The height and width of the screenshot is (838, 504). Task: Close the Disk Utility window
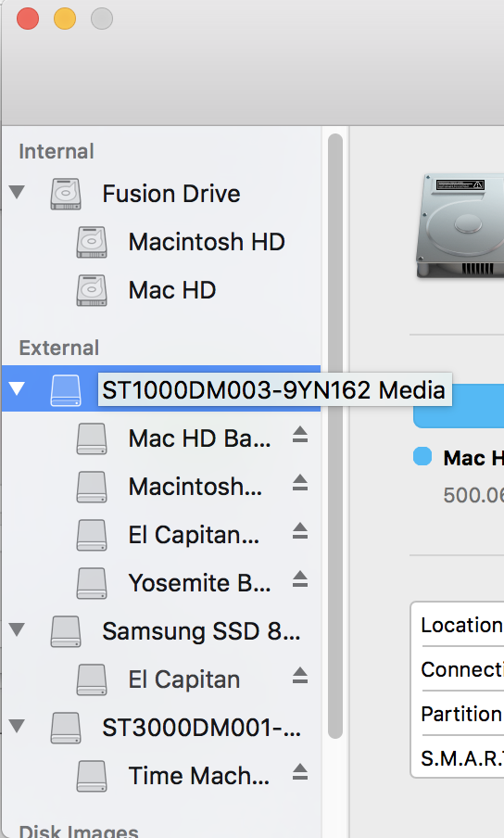coord(28,19)
